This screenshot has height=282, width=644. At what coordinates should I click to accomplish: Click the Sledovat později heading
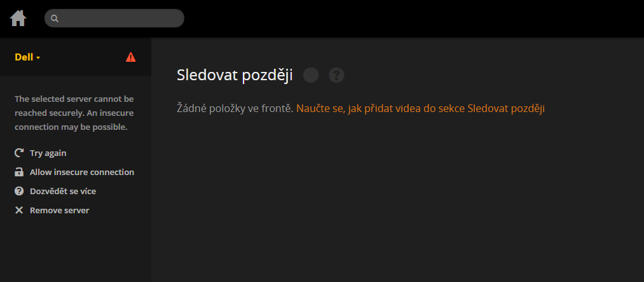[235, 75]
